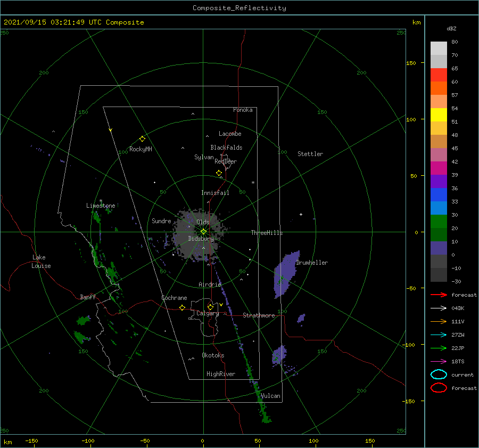Click the Airdrie city label
479x448 pixels.
[210, 284]
